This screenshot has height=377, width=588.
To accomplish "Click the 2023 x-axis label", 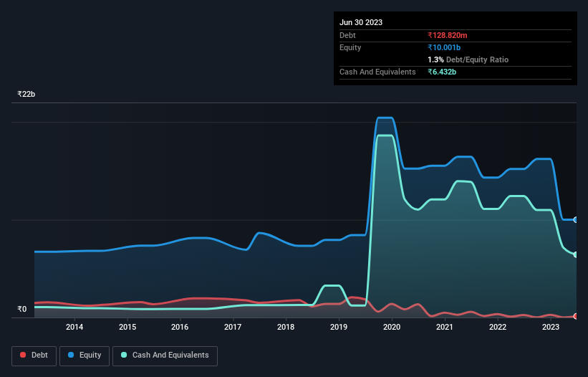I will click(x=551, y=327).
